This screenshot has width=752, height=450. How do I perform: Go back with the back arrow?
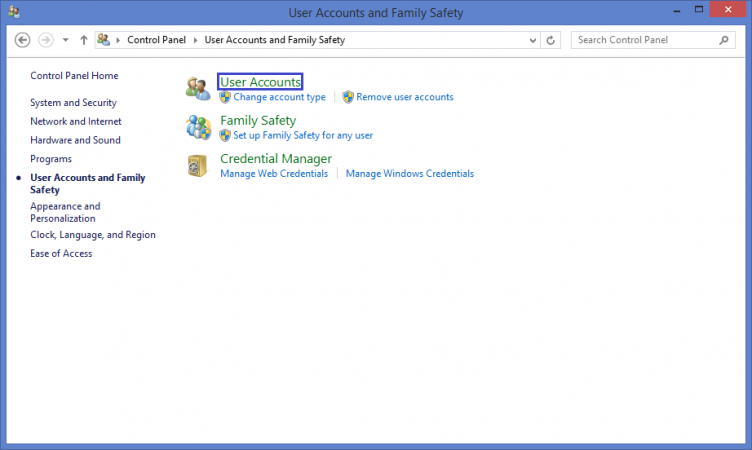[x=22, y=40]
